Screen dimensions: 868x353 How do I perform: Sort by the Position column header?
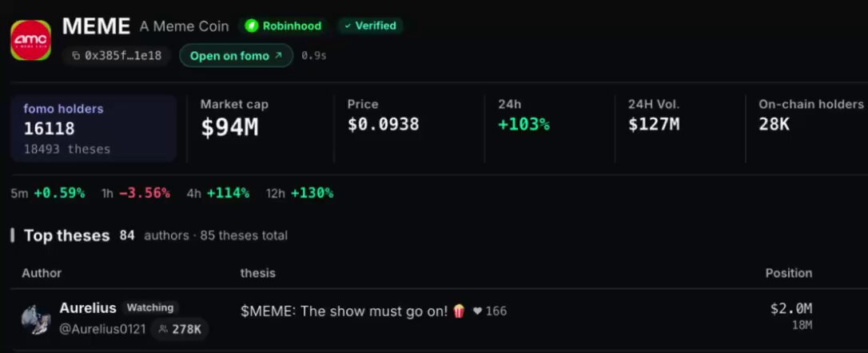(788, 273)
